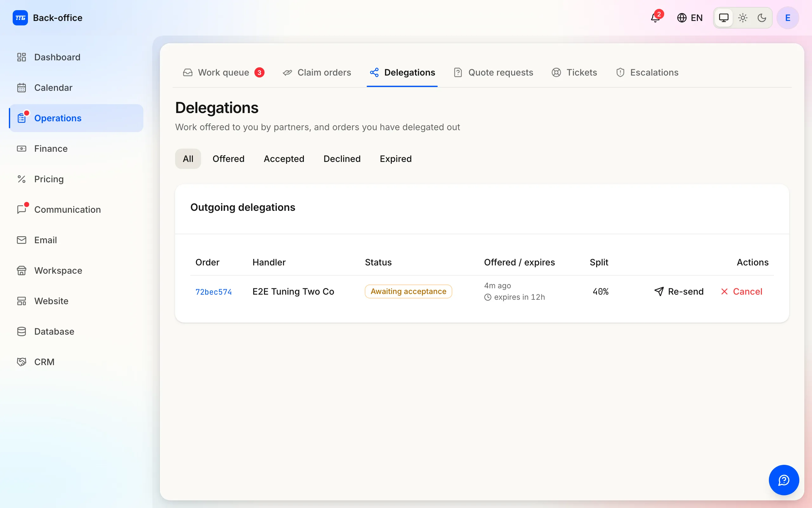Open order link 72bec574
Viewport: 812px width, 508px height.
(x=214, y=292)
